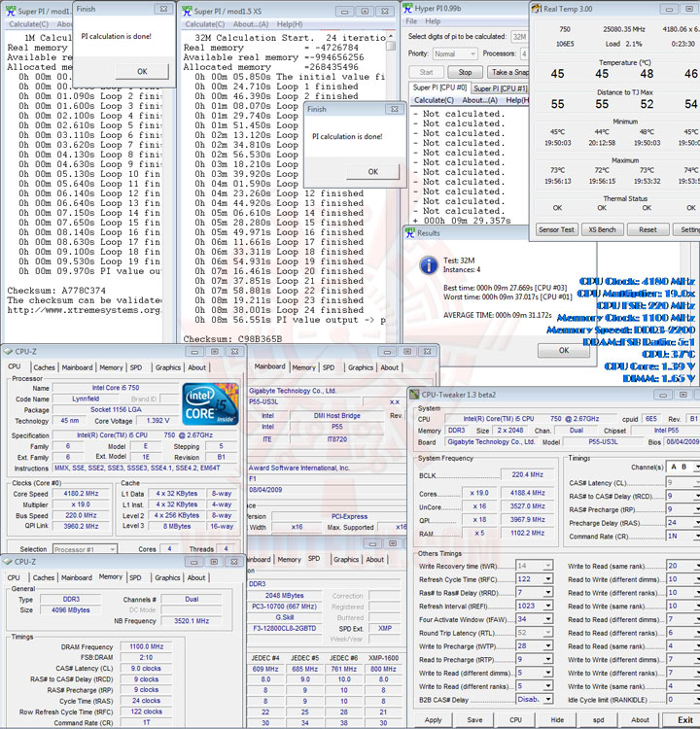
Task: Select Memory tab in the Core i5 750 CPU-Z window
Action: click(111, 367)
